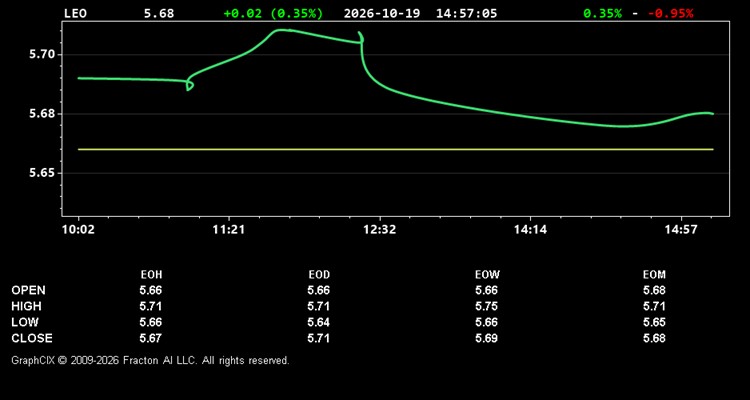750x400 pixels.
Task: Select the EOD column header
Action: pos(319,275)
